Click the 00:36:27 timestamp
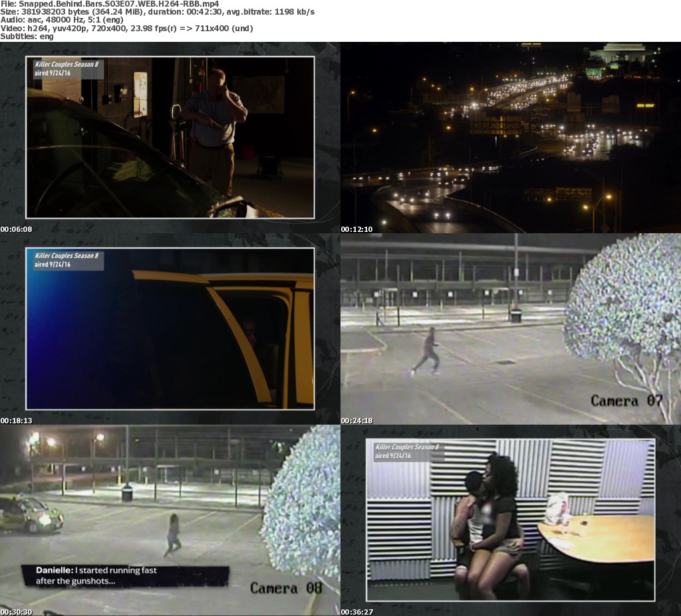Screen dimensions: 681x616 point(356,612)
